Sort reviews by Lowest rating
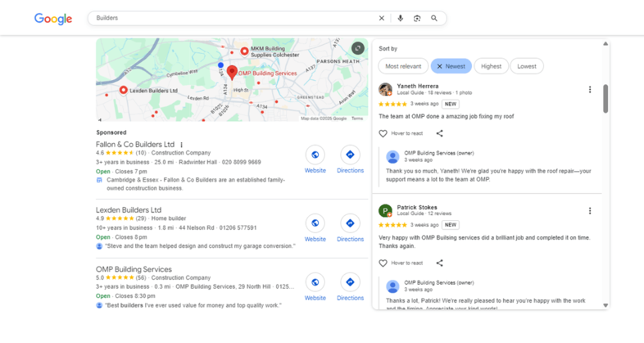 [527, 66]
